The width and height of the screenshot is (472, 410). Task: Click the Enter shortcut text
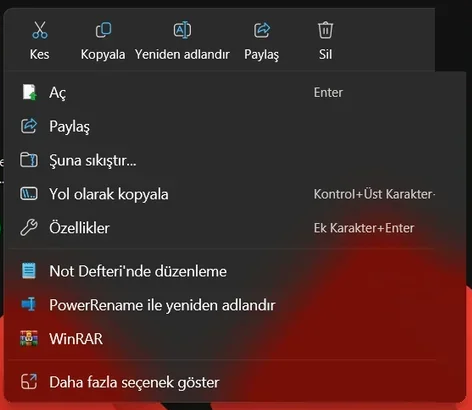(x=328, y=93)
